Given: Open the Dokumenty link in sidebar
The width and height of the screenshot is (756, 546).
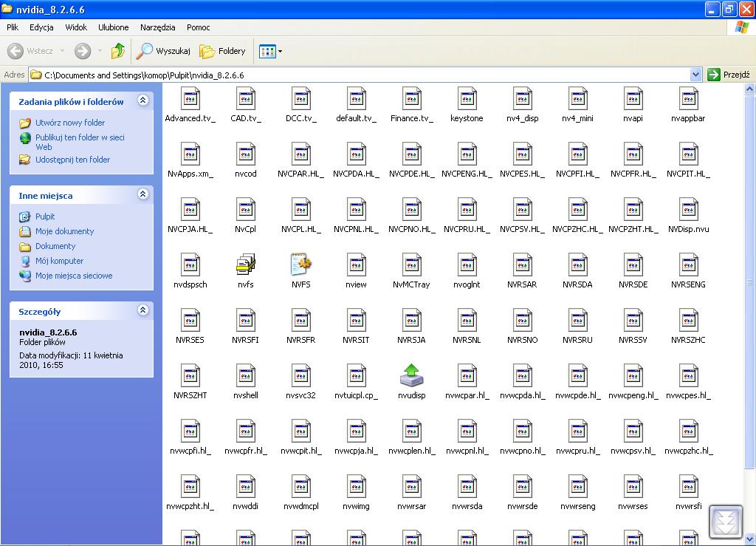Looking at the screenshot, I should pyautogui.click(x=55, y=246).
